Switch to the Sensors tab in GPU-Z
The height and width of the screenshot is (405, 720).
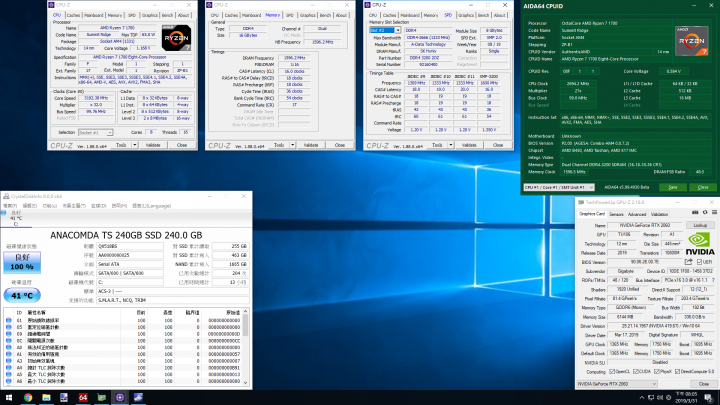[x=616, y=214]
